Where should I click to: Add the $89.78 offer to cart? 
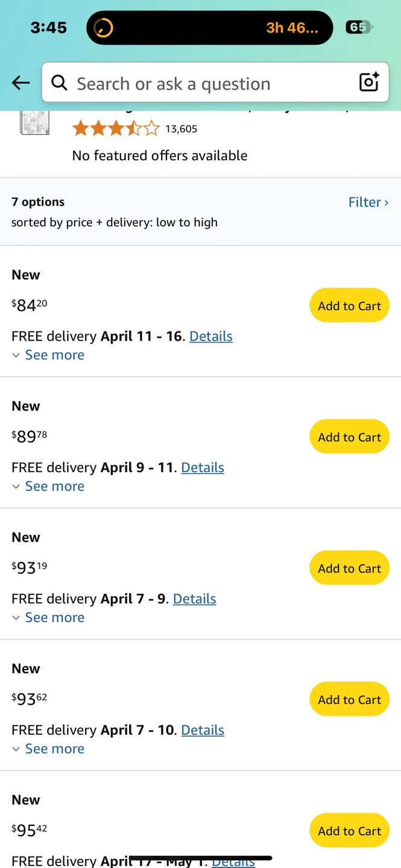pyautogui.click(x=349, y=437)
